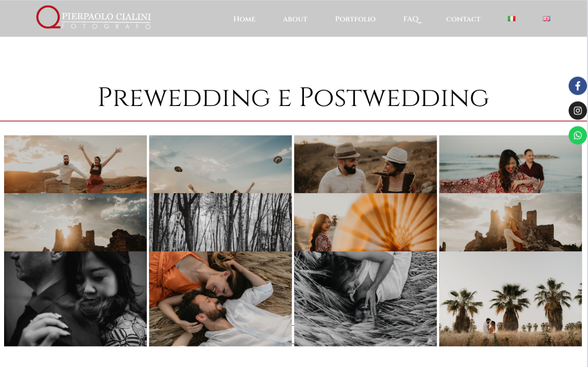Open castle ruins with sunburst photo

[75, 222]
